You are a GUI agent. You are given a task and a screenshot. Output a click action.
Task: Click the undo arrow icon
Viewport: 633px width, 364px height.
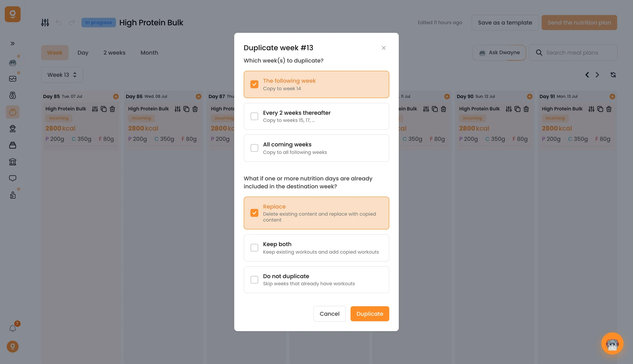tap(59, 23)
